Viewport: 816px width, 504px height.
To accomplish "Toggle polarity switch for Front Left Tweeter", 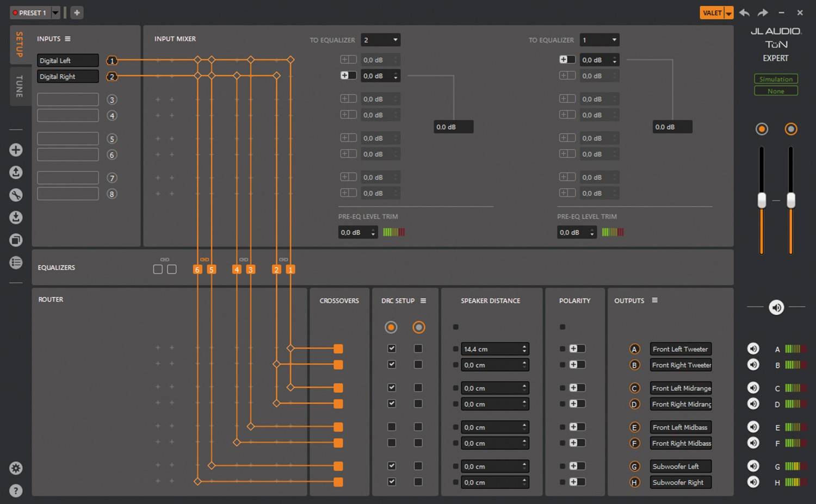I will tap(577, 349).
